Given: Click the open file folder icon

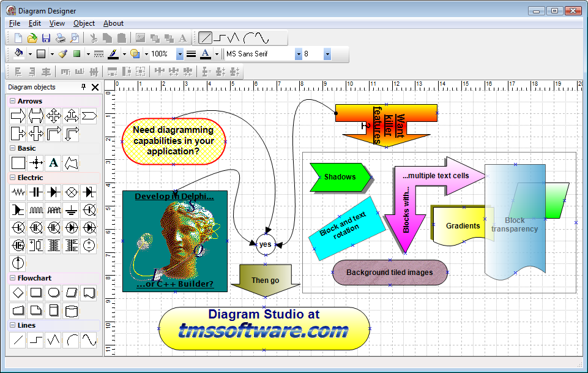Looking at the screenshot, I should coord(32,38).
